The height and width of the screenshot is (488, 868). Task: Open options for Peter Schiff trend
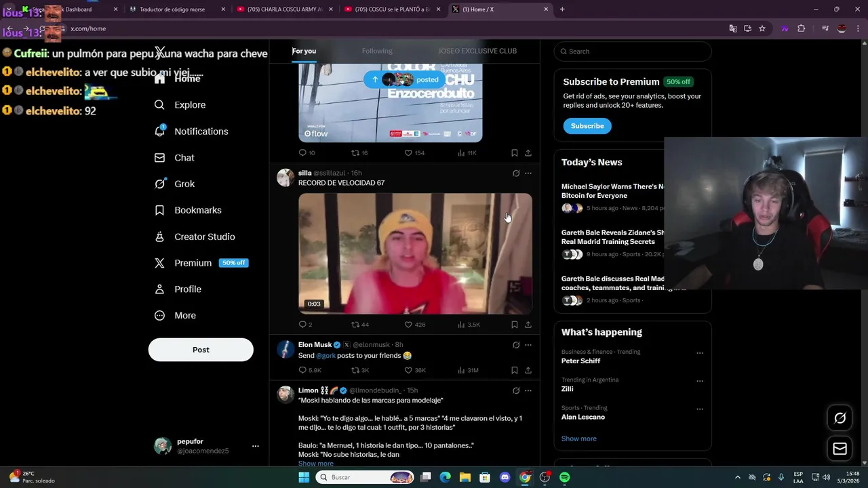point(700,353)
